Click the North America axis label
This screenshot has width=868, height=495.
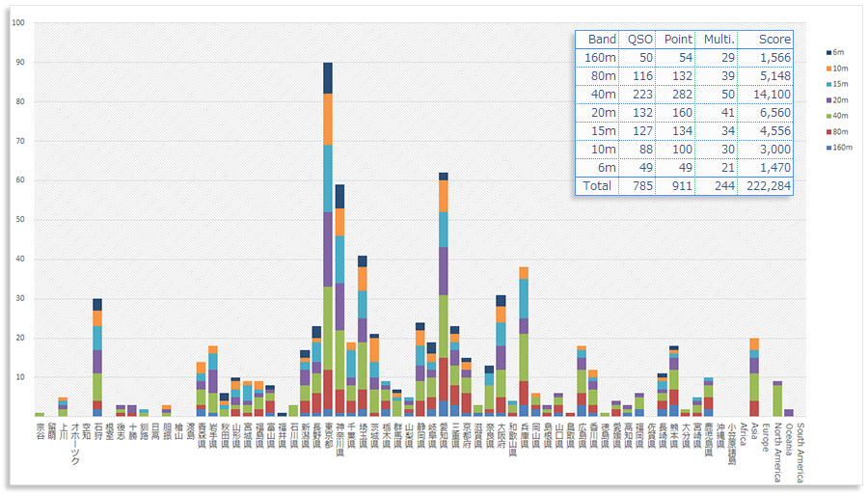coord(777,452)
